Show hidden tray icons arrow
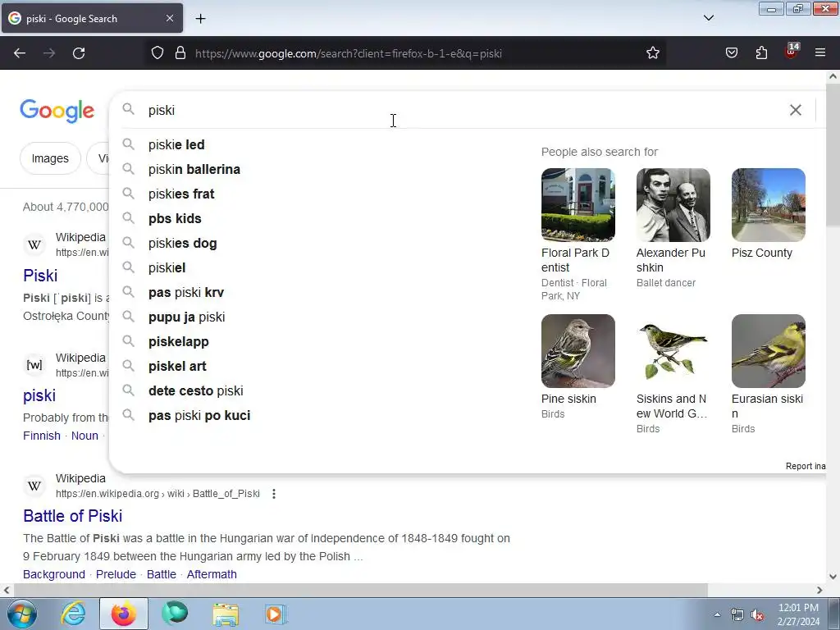Image resolution: width=840 pixels, height=630 pixels. point(717,614)
